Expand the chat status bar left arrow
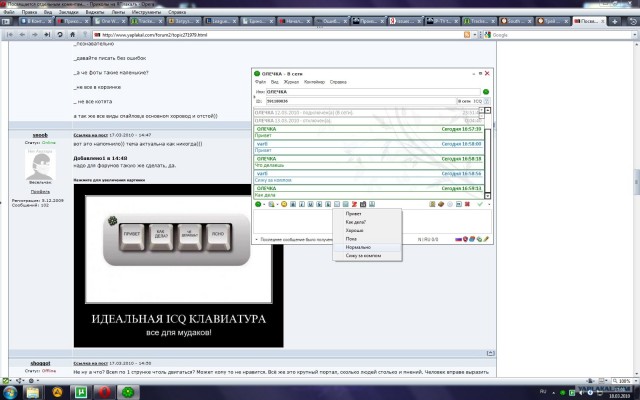This screenshot has height=400, width=640. tap(256, 240)
